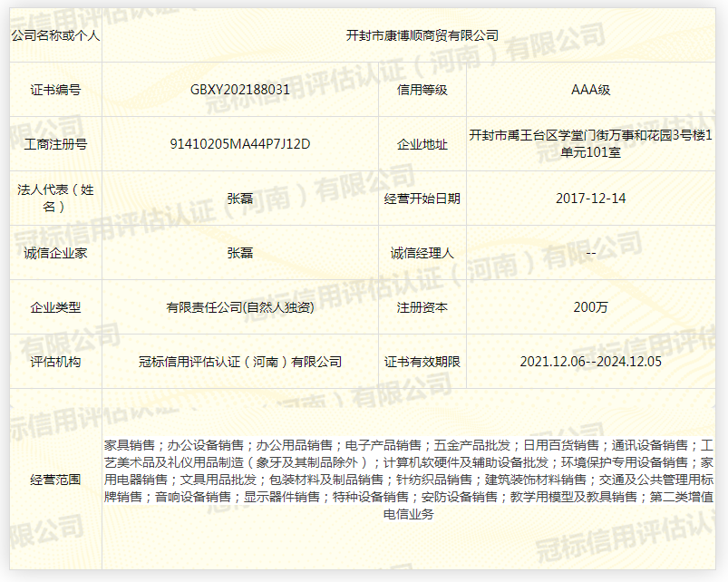This screenshot has width=728, height=582.
Task: Click the 诚信企业家 label cell
Action: pyautogui.click(x=55, y=253)
